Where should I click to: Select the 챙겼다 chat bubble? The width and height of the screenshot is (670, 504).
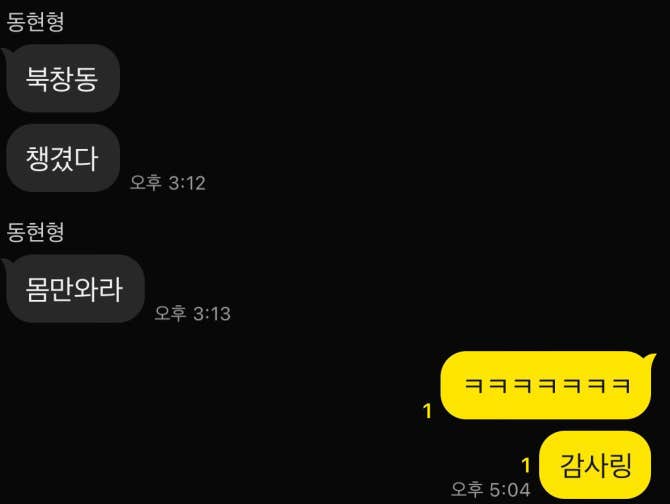63,158
